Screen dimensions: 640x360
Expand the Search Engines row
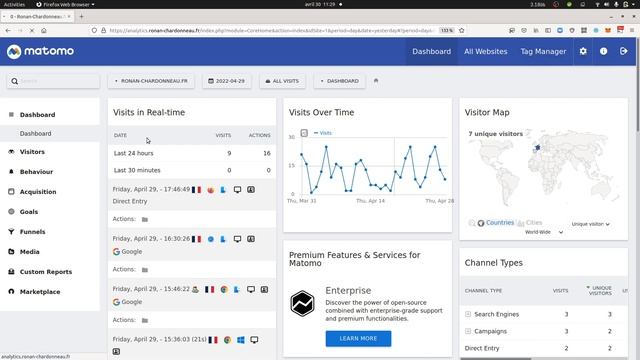click(x=468, y=314)
